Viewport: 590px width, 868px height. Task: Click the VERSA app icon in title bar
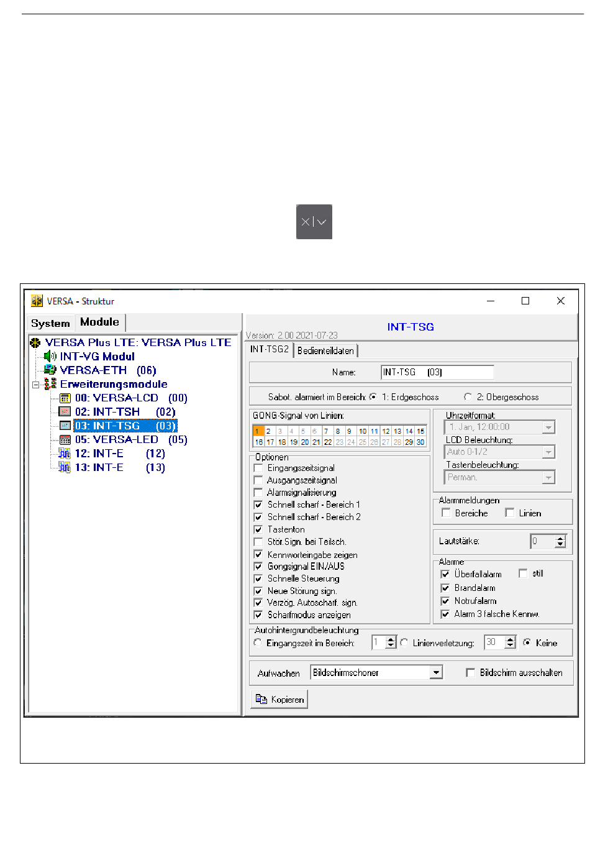tap(37, 301)
